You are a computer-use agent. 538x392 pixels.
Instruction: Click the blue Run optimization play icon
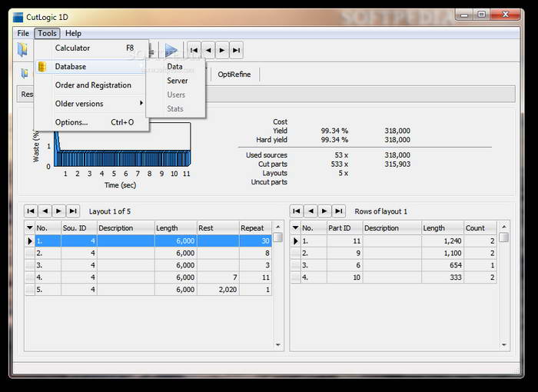click(171, 50)
